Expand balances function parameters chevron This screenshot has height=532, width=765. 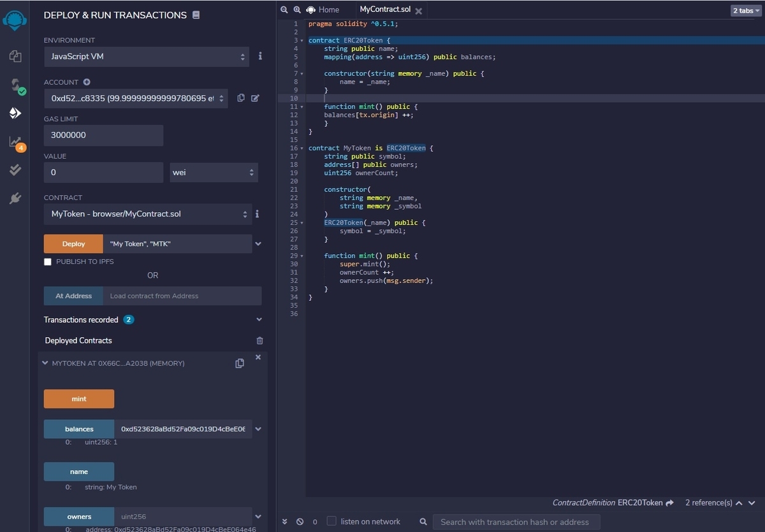[258, 429]
